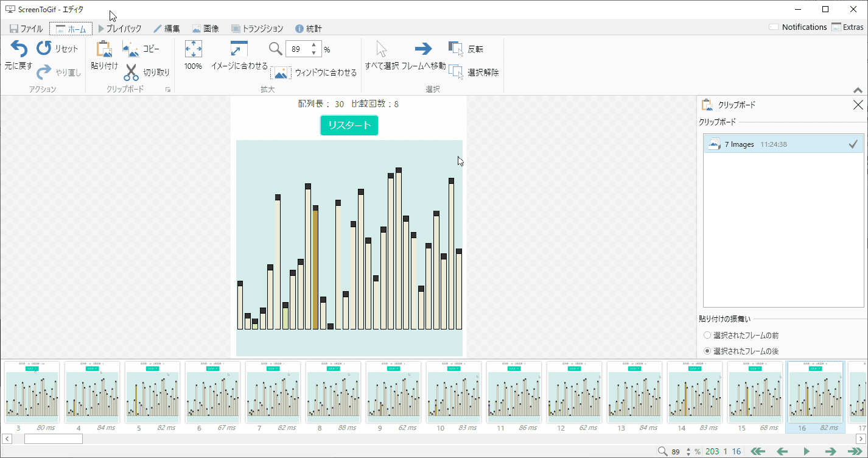Go to first frame arrow

(758, 451)
